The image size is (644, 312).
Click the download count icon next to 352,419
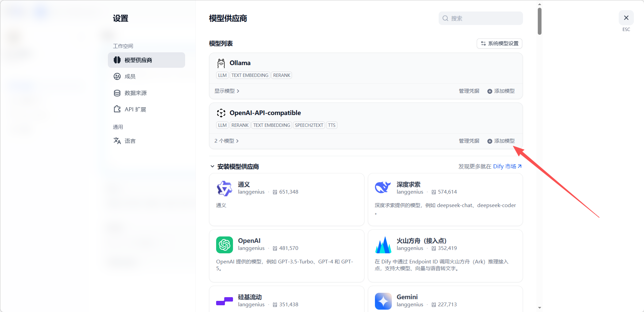coord(434,248)
